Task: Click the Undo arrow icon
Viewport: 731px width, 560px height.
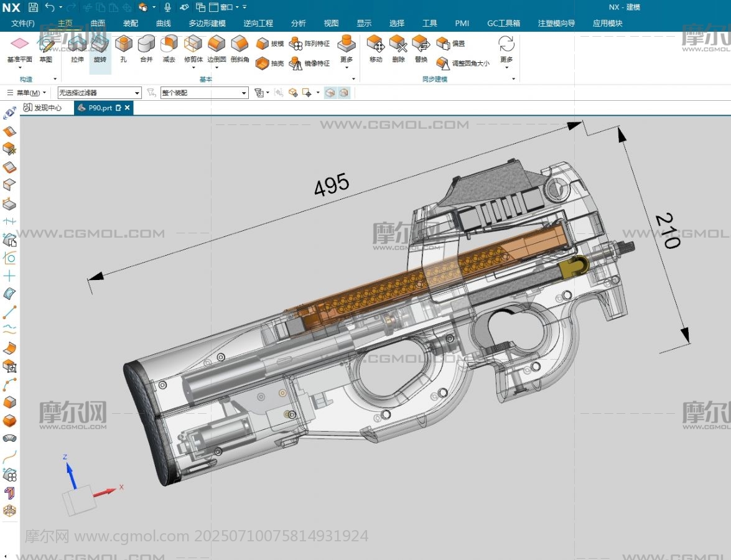Action: pyautogui.click(x=50, y=7)
